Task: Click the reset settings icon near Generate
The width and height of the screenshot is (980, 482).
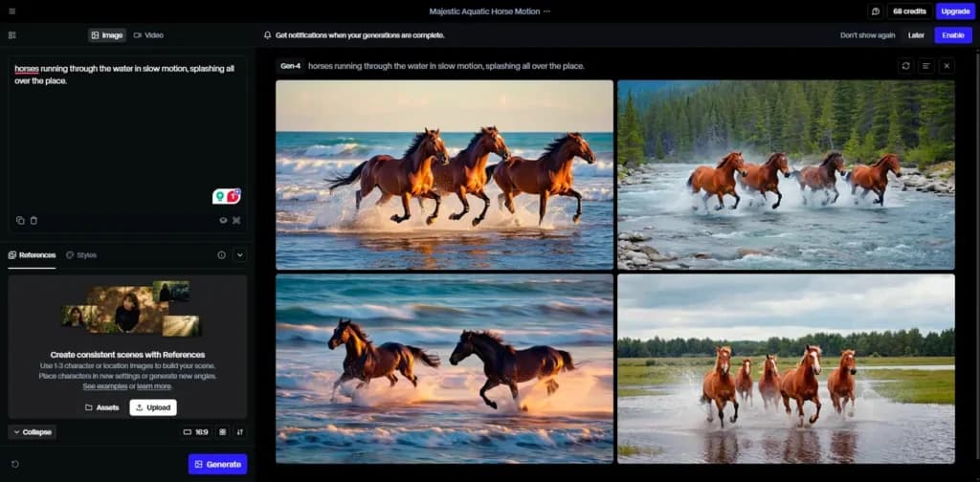Action: 15,464
